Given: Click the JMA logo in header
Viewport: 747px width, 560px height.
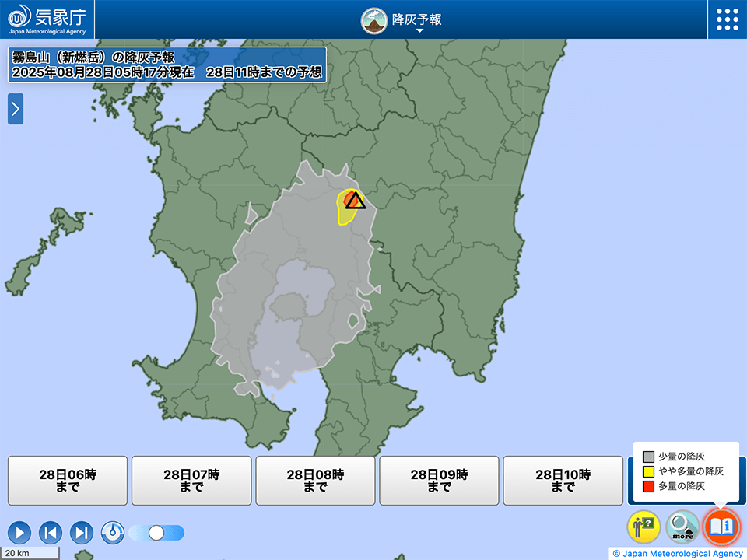Looking at the screenshot, I should click(47, 19).
